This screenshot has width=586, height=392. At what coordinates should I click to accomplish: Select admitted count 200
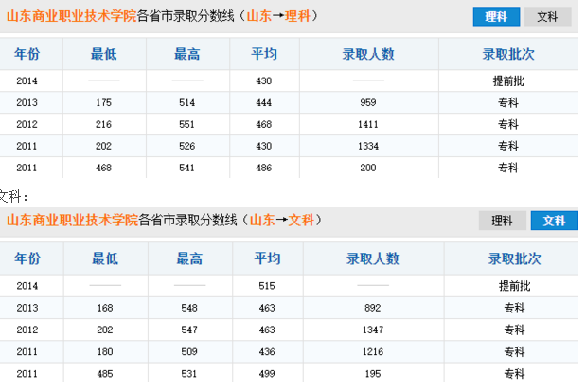[x=368, y=168]
